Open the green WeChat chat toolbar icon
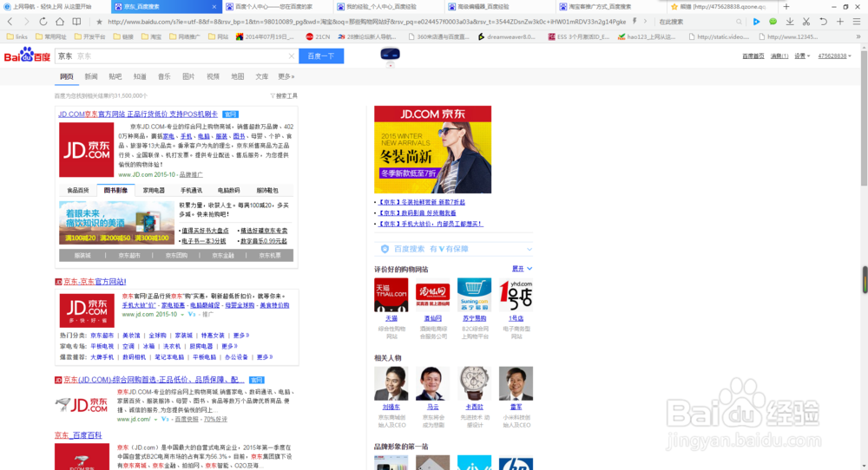 coord(773,22)
